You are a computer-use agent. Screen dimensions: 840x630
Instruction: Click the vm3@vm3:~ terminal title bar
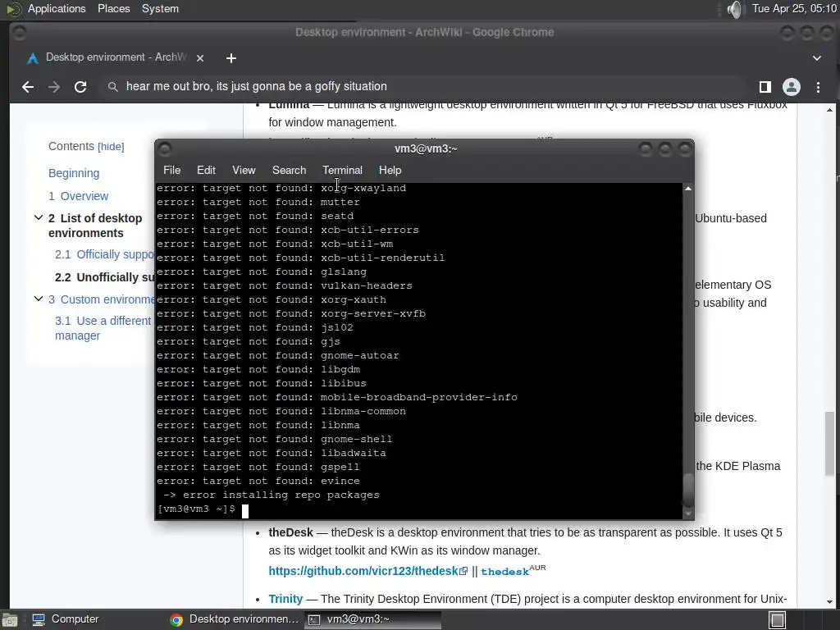[425, 149]
